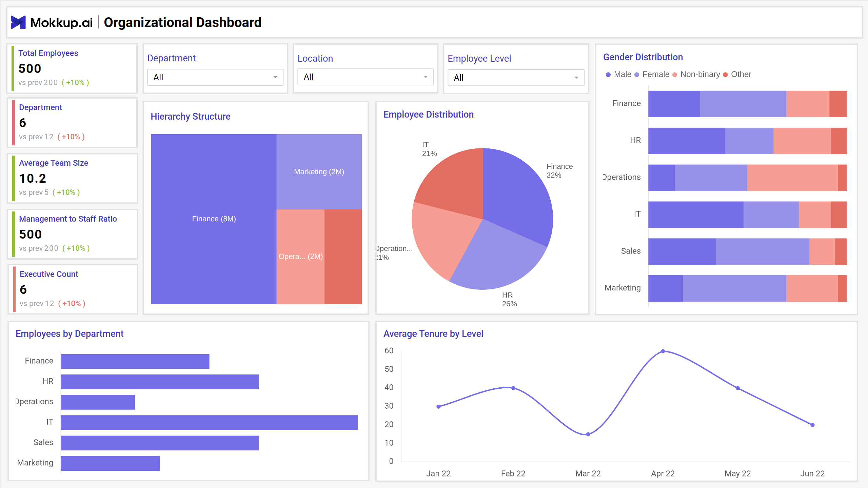Click the Other legend dot

click(725, 75)
